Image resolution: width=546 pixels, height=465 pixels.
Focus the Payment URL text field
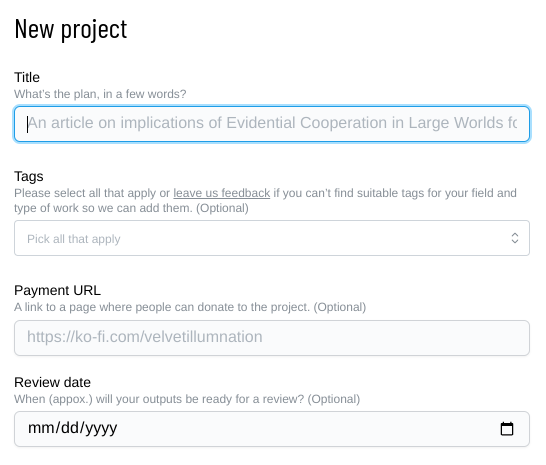tap(272, 338)
